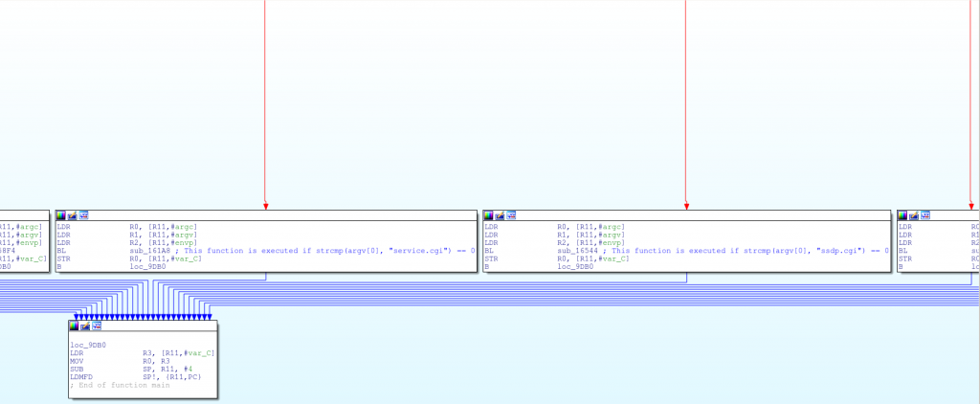Click the {R11,PC} operand
This screenshot has height=404, width=980.
(185, 377)
